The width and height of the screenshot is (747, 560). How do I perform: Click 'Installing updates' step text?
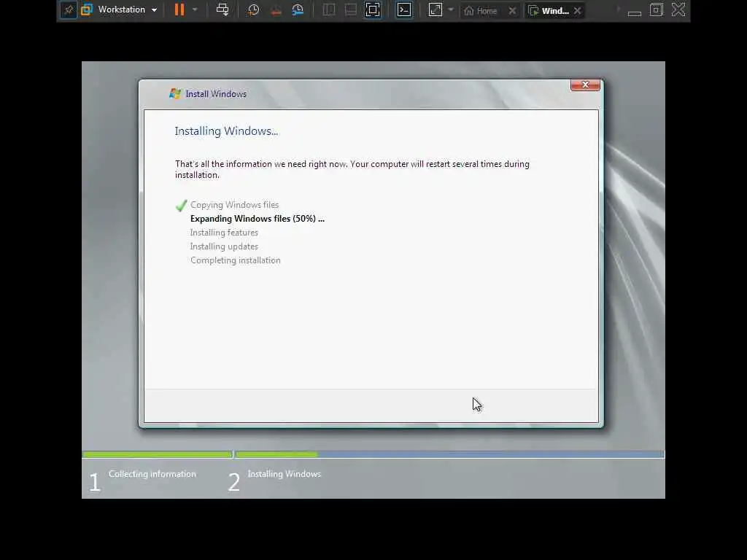click(x=224, y=246)
